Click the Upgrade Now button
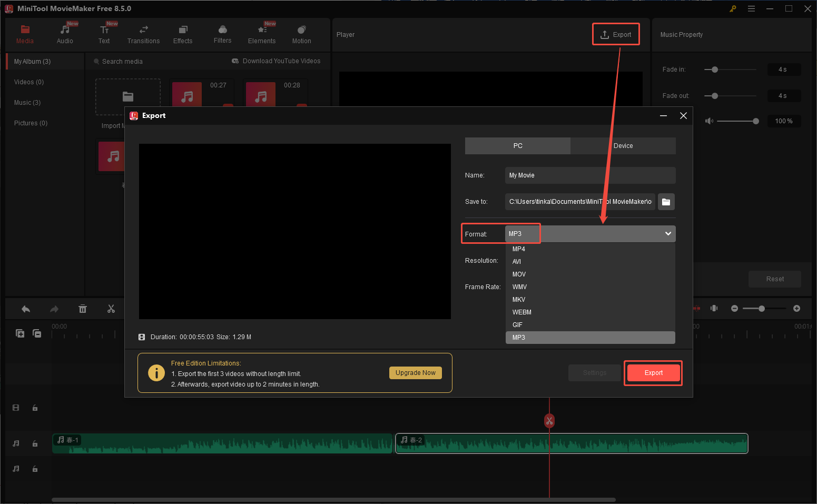This screenshot has width=817, height=504. 415,372
